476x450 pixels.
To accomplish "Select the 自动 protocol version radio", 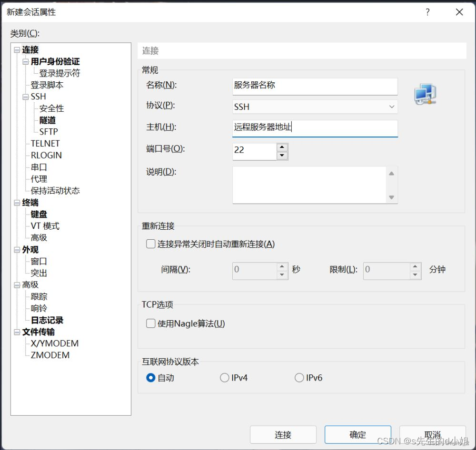I will (150, 378).
